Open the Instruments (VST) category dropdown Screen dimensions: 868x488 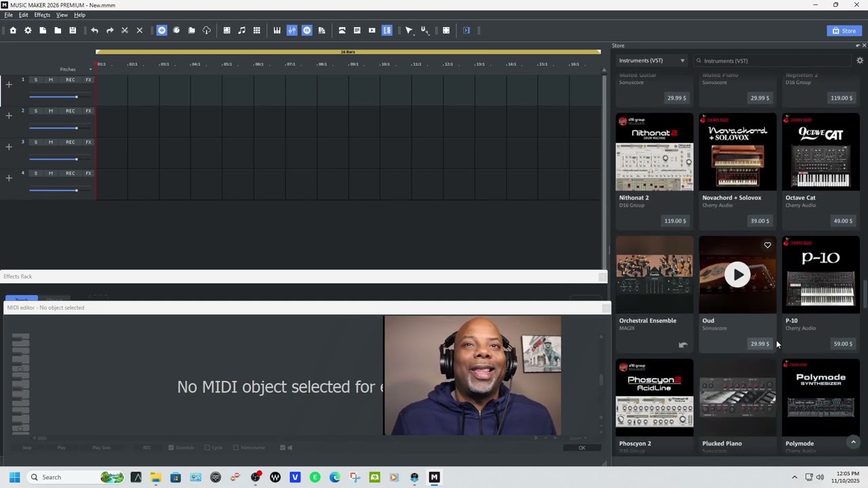(652, 61)
